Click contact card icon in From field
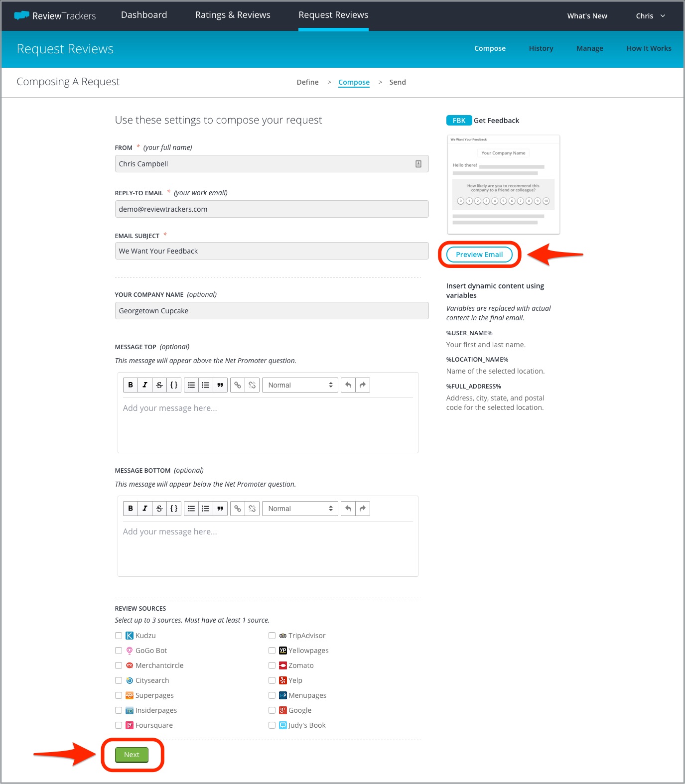The width and height of the screenshot is (685, 784). 418,164
